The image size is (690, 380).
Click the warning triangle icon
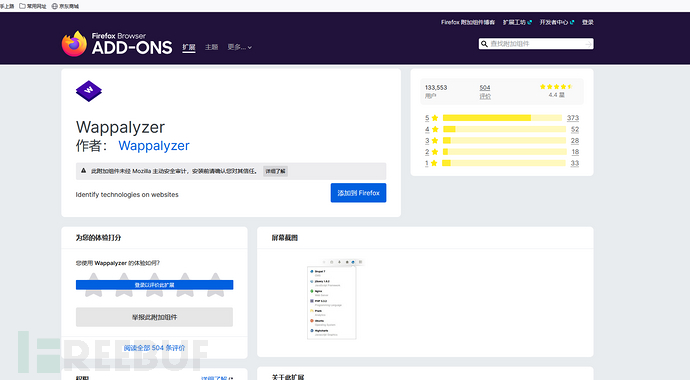tap(84, 171)
